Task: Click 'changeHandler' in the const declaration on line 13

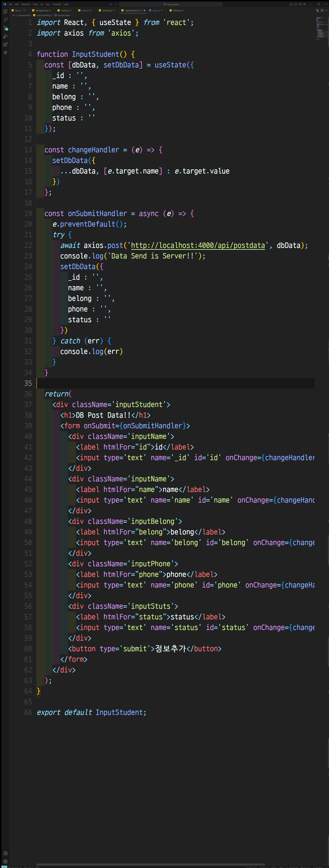Action: point(93,150)
